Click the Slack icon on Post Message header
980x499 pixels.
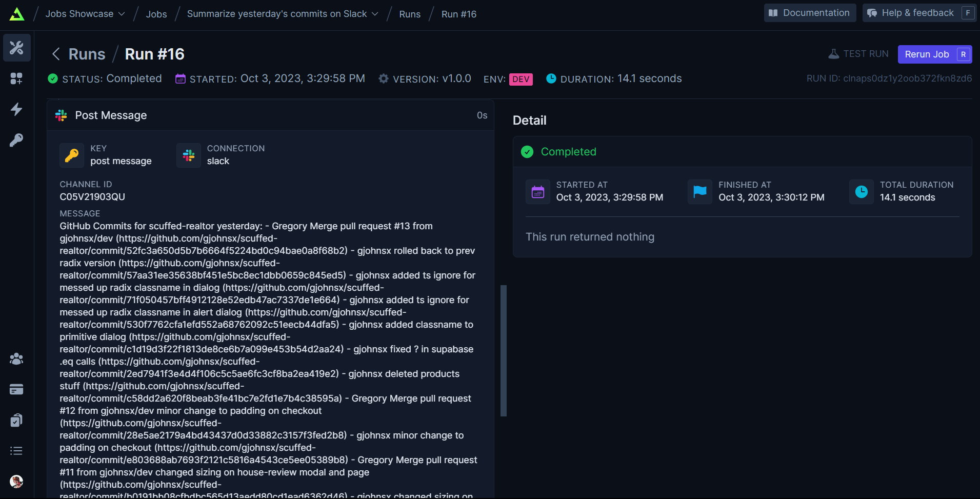point(61,115)
